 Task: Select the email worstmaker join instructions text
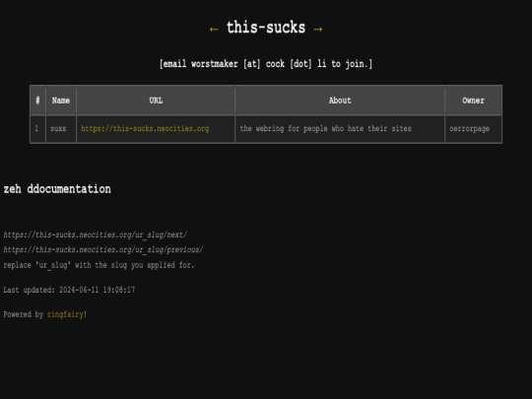click(266, 64)
